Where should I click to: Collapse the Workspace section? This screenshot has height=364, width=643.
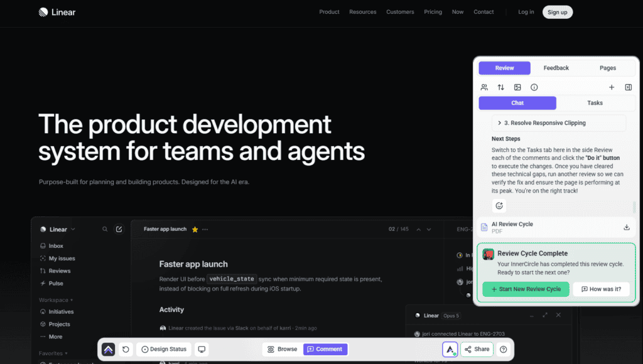pos(56,300)
